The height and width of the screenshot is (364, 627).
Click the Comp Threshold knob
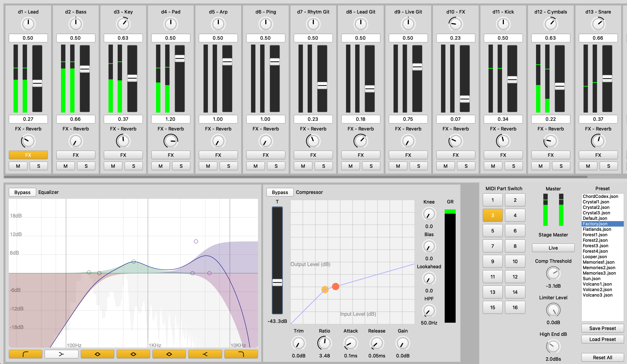(553, 273)
